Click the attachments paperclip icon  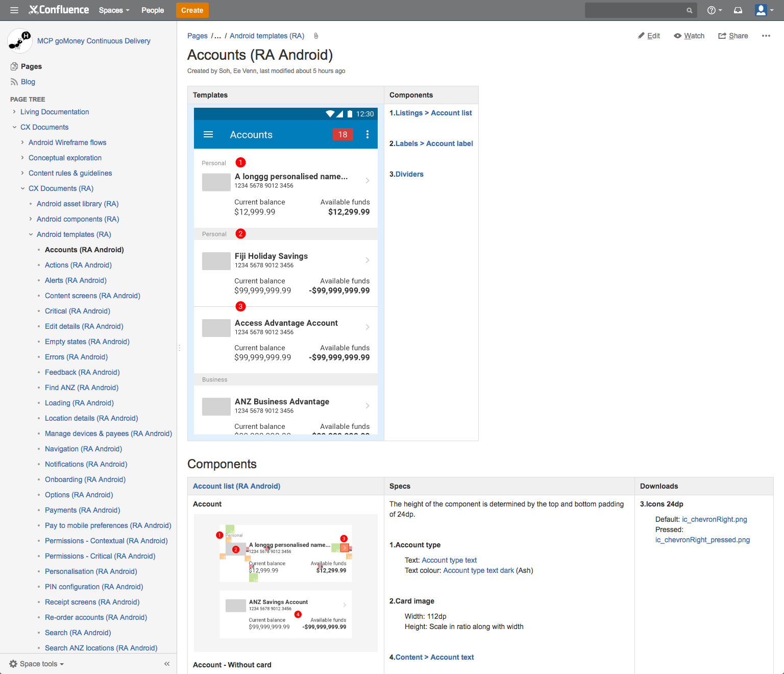point(316,36)
